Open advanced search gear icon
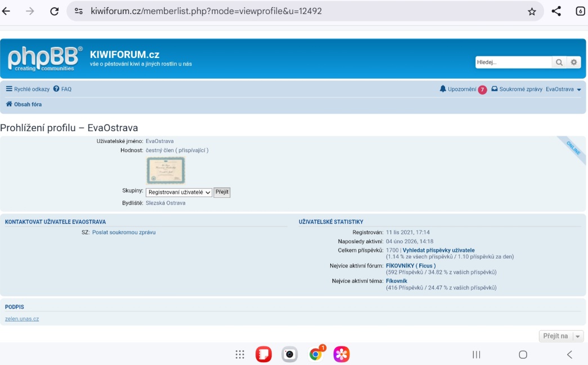The image size is (588, 365). pyautogui.click(x=574, y=63)
